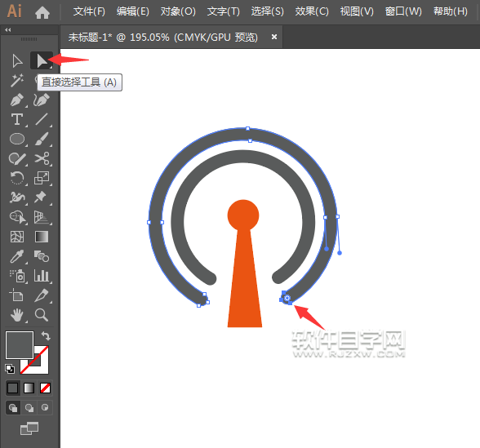Viewport: 480px width, 448px height.
Task: Select the Pen tool
Action: 17,100
